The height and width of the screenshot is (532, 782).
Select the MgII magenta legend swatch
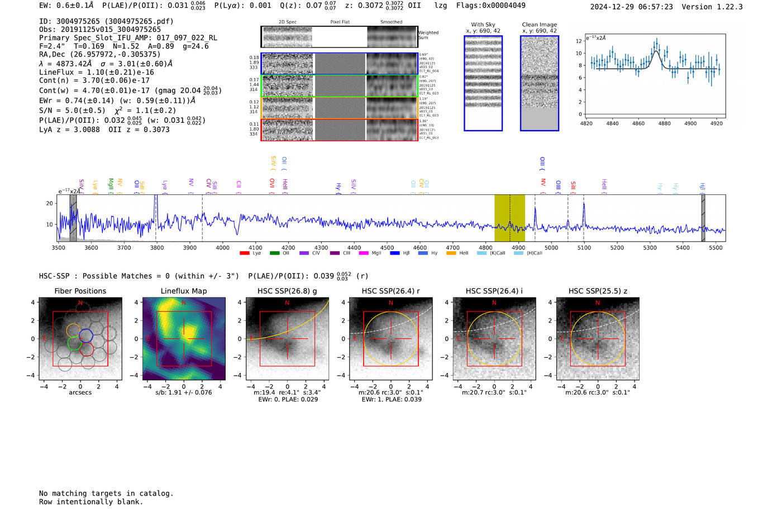[364, 253]
